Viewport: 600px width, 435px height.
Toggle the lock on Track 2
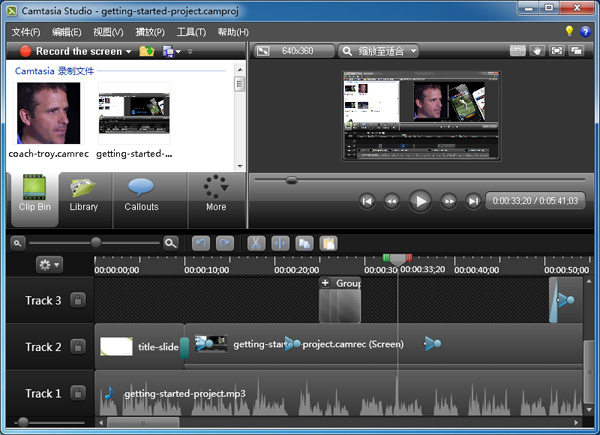click(x=78, y=347)
